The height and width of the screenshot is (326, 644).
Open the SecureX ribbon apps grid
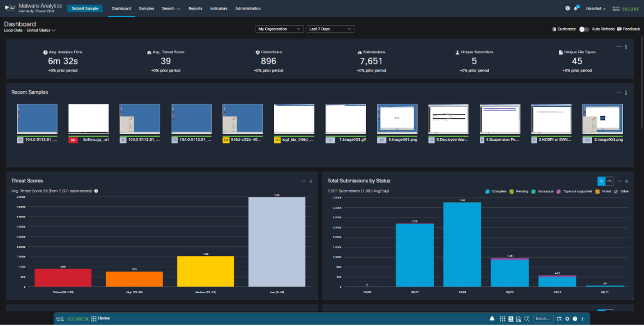[503, 319]
